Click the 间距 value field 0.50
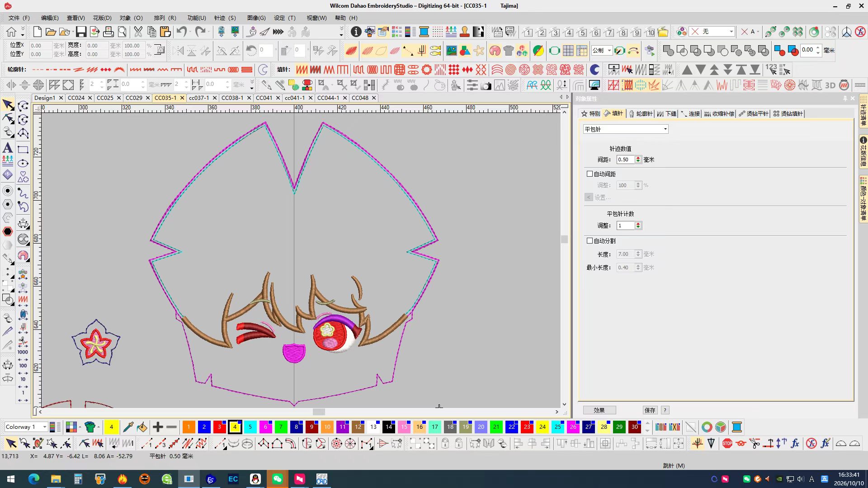The image size is (868, 488). (x=625, y=160)
